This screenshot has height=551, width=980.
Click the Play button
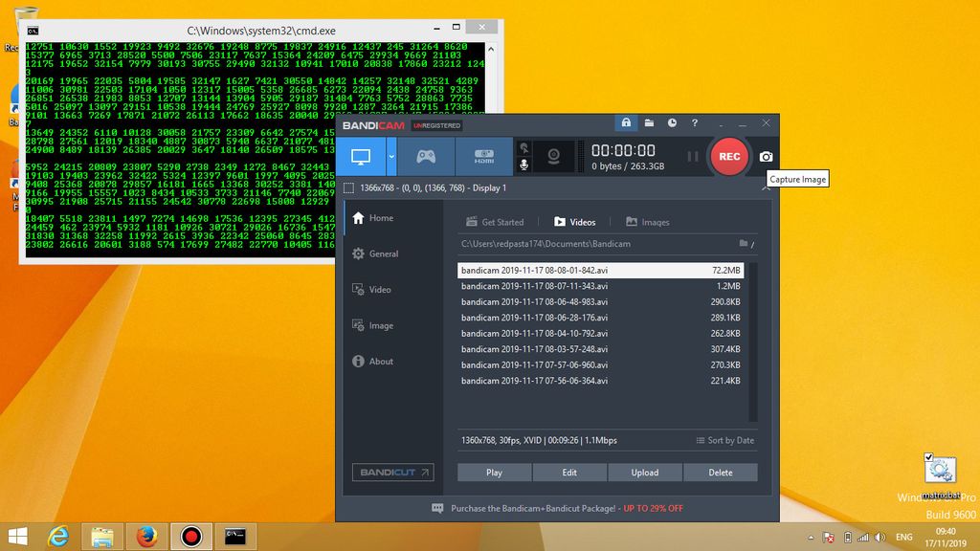pyautogui.click(x=495, y=473)
